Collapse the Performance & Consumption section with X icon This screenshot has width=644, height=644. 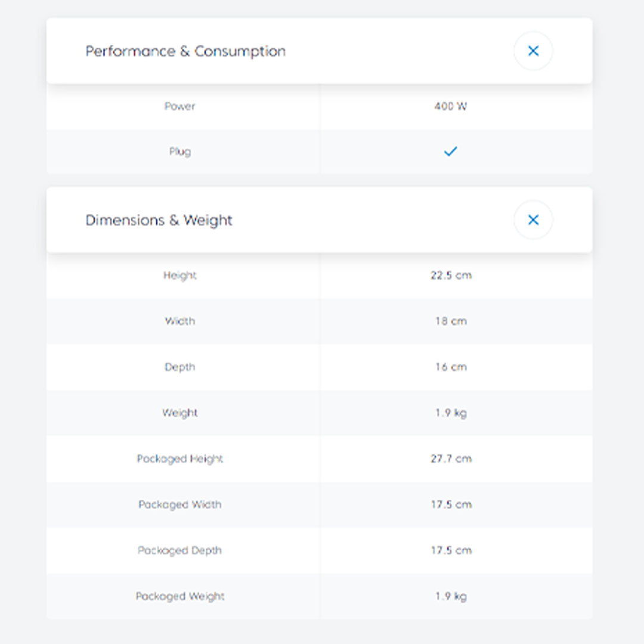533,51
